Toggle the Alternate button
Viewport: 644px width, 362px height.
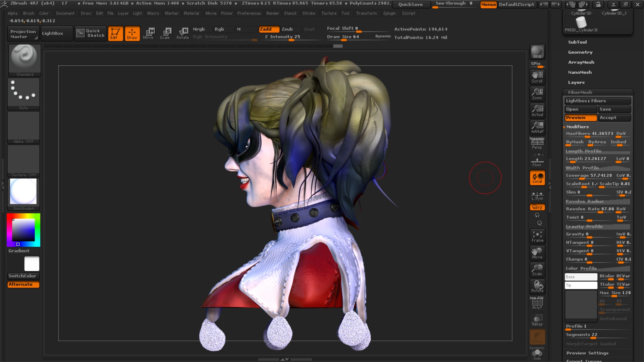23,284
